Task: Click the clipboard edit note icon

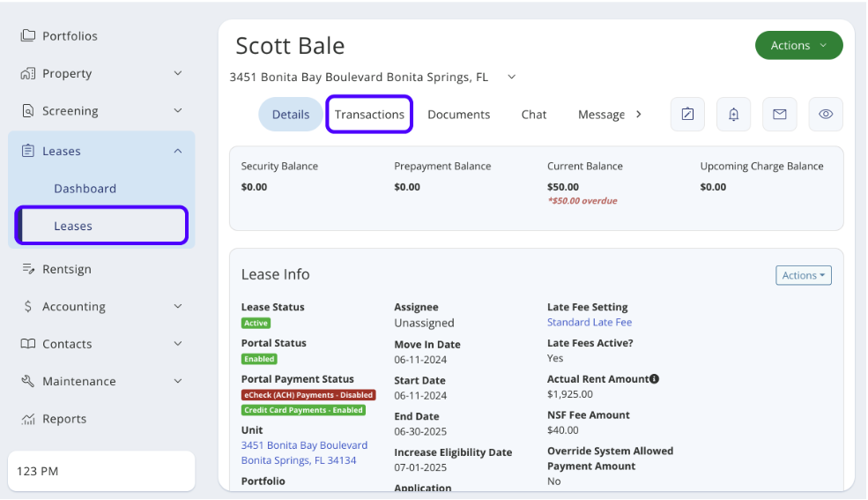Action: click(687, 115)
